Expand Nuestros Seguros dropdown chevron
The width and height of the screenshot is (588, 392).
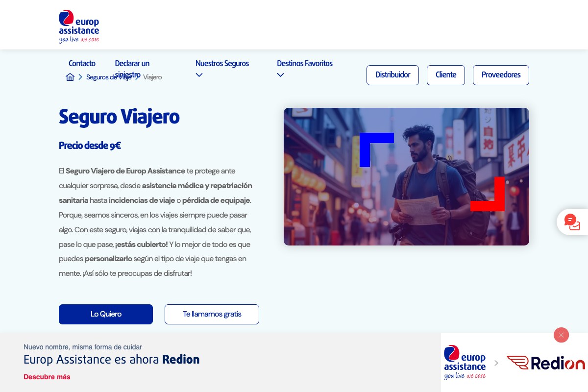(x=199, y=75)
